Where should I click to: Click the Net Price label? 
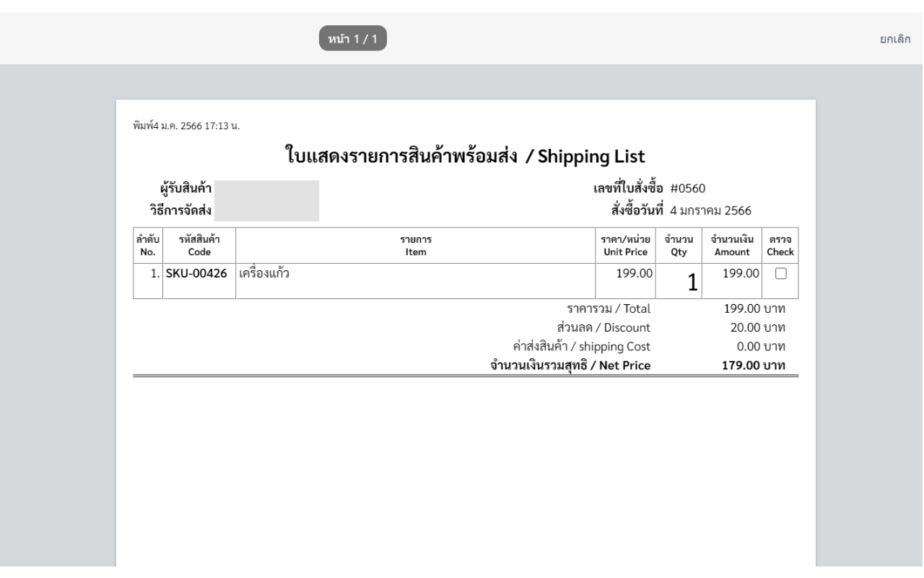click(x=571, y=366)
